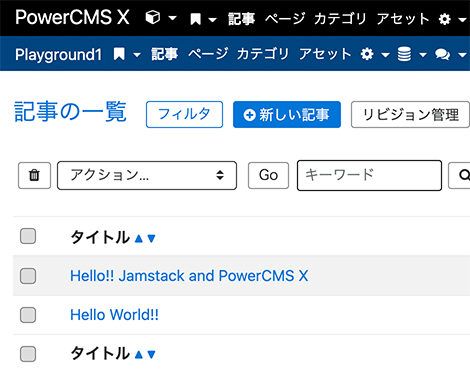
Task: Open Hello!! Jamstack and PowerCMS X article
Action: tap(189, 276)
